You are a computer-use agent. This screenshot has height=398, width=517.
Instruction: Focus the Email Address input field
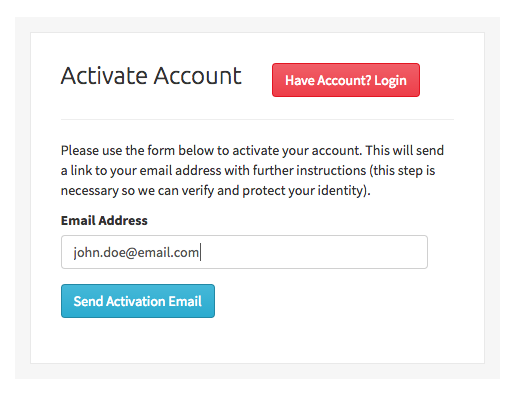point(244,252)
